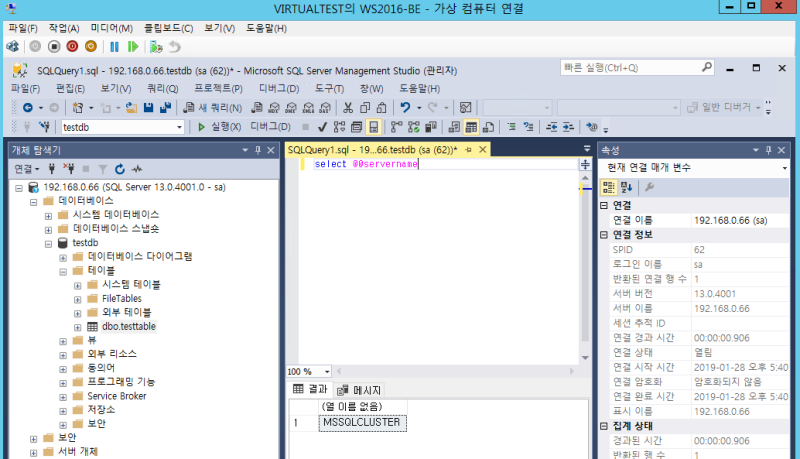Click the navigate backward arrow icon
The image size is (800, 459).
tap(28, 108)
